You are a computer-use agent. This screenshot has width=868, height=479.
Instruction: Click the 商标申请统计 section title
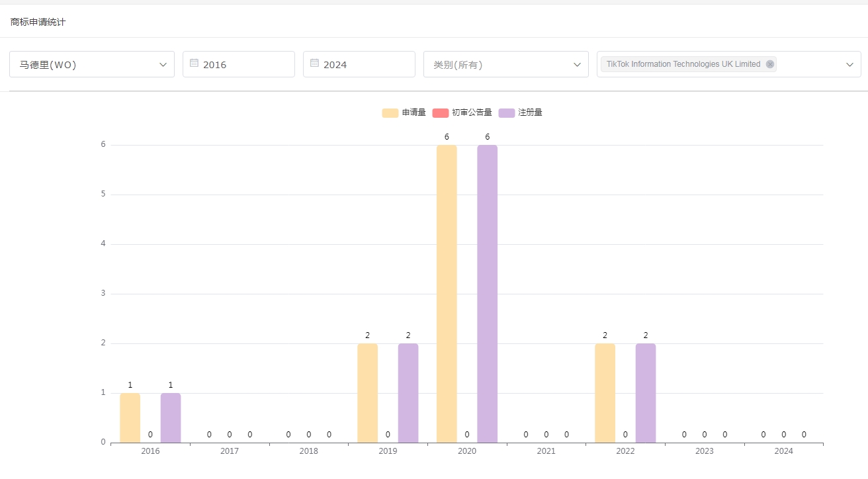coord(38,22)
